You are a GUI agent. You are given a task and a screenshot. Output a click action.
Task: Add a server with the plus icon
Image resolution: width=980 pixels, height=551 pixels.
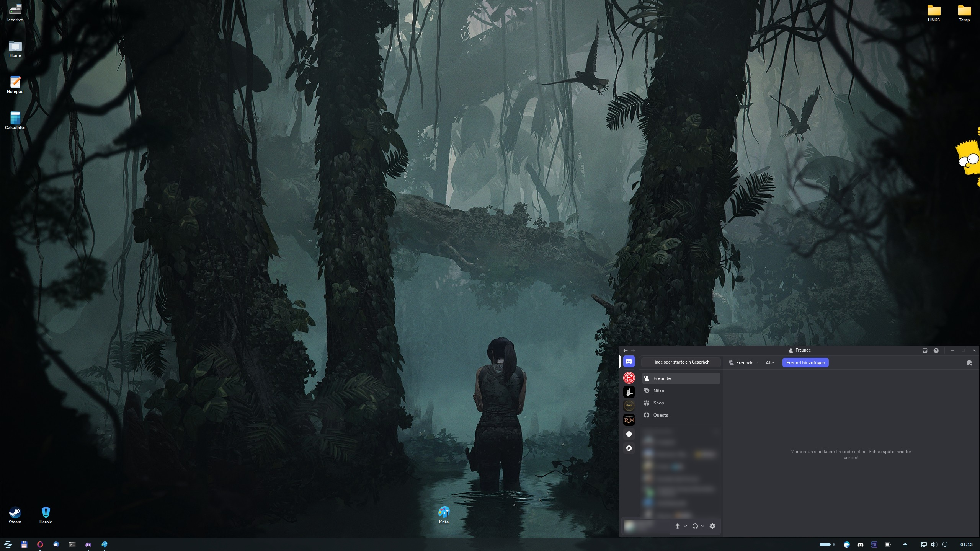click(x=629, y=434)
